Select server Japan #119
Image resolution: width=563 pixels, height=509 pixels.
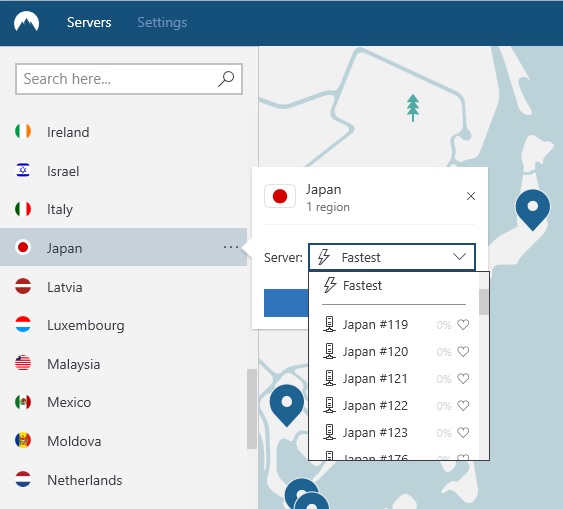pos(394,324)
